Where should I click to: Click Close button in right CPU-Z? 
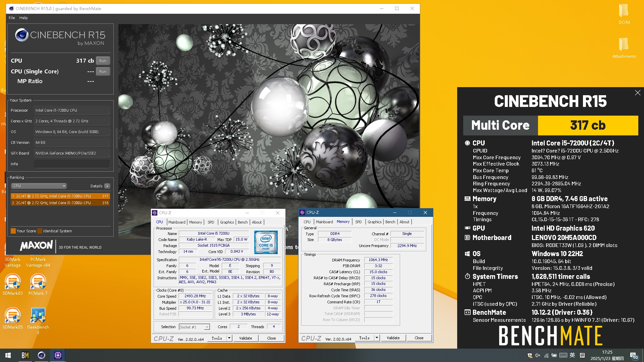(419, 338)
